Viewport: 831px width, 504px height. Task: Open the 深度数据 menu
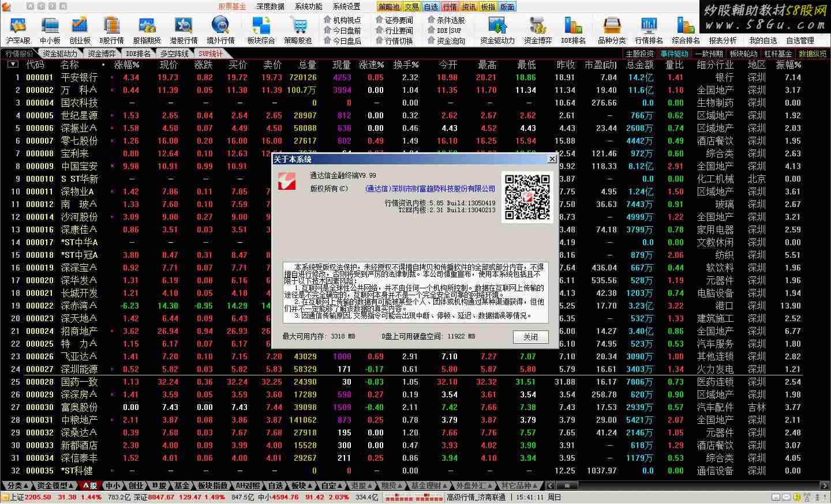click(x=270, y=7)
